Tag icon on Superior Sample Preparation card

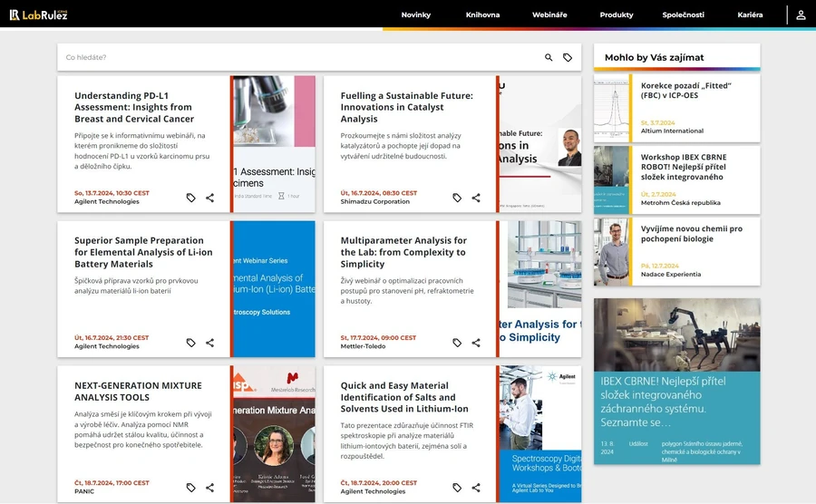tap(191, 343)
